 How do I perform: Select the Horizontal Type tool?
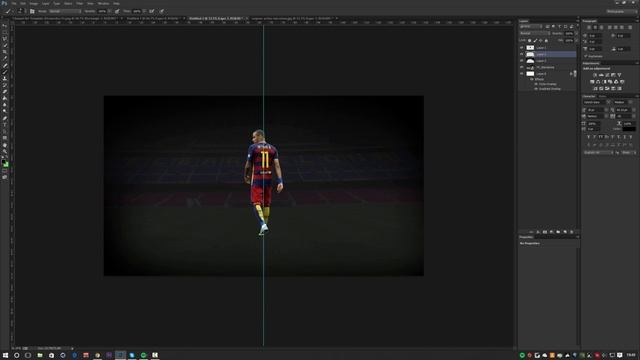5,124
